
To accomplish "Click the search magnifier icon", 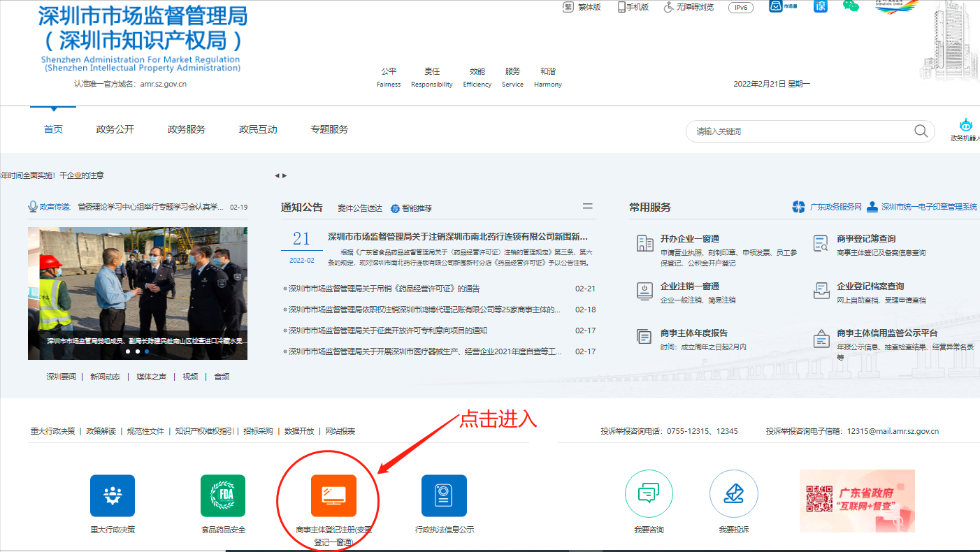I will coord(921,131).
